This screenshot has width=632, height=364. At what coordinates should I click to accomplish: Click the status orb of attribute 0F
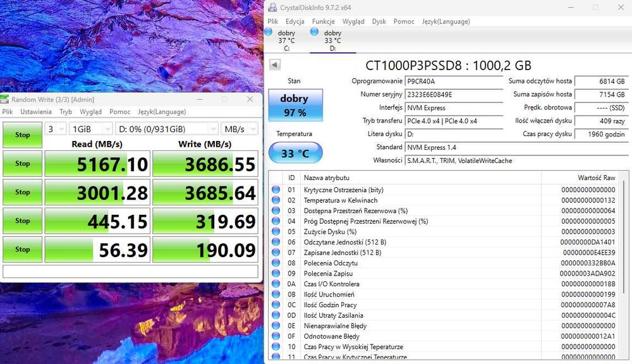pos(276,336)
